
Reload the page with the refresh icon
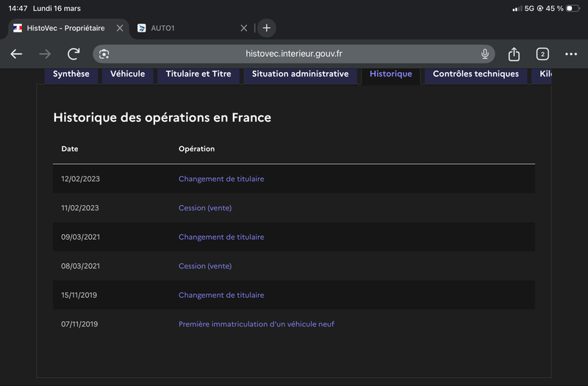pos(73,54)
